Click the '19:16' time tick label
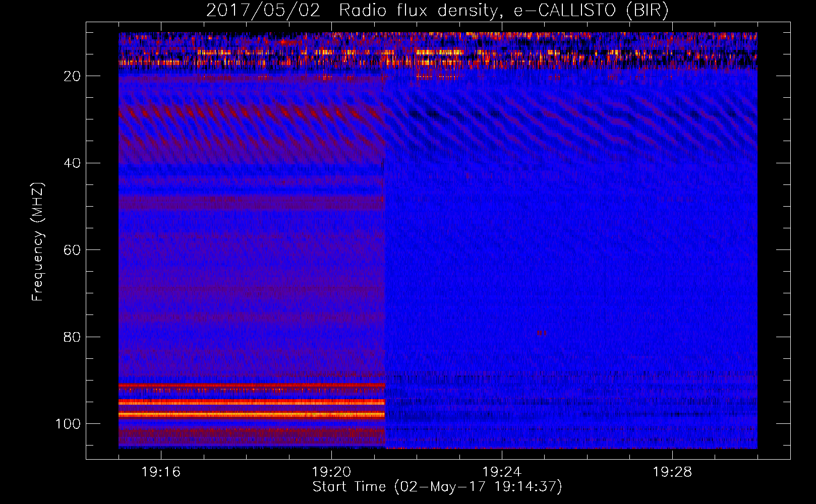This screenshot has height=504, width=816. [x=161, y=472]
